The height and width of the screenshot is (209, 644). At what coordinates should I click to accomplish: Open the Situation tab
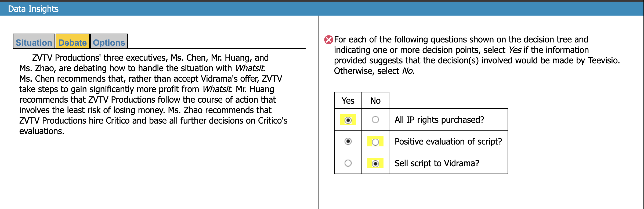pos(34,42)
